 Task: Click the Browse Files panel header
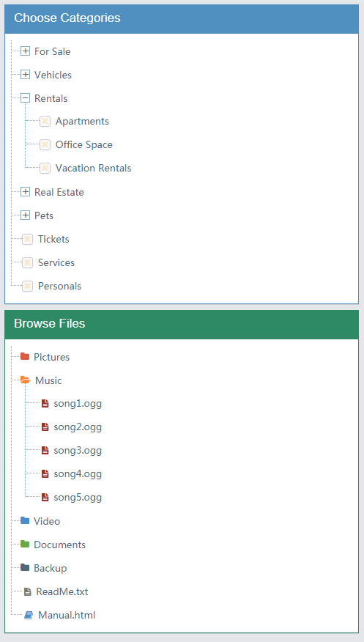point(182,324)
